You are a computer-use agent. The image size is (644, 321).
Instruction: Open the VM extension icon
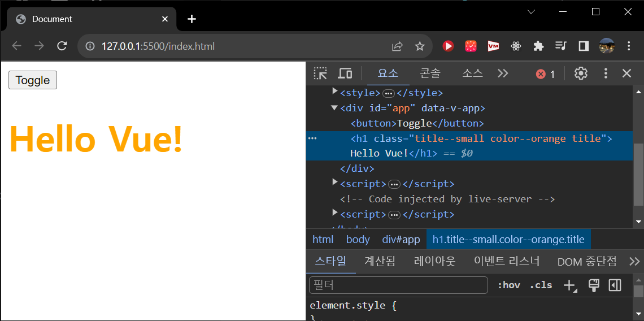coord(493,46)
